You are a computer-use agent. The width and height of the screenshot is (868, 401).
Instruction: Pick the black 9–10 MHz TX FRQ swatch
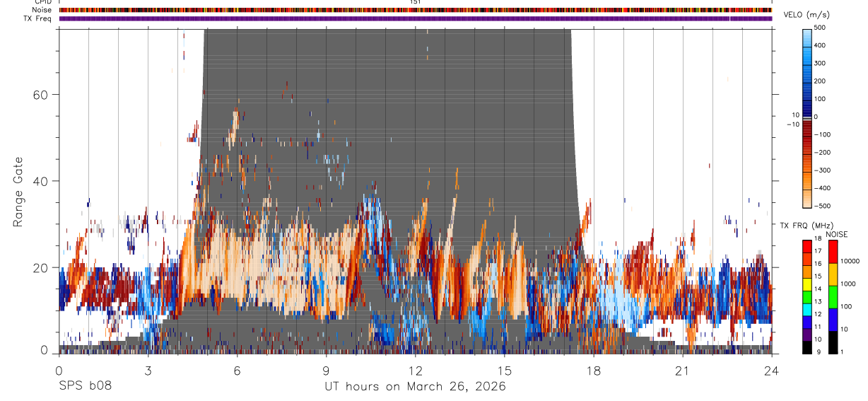(x=807, y=347)
